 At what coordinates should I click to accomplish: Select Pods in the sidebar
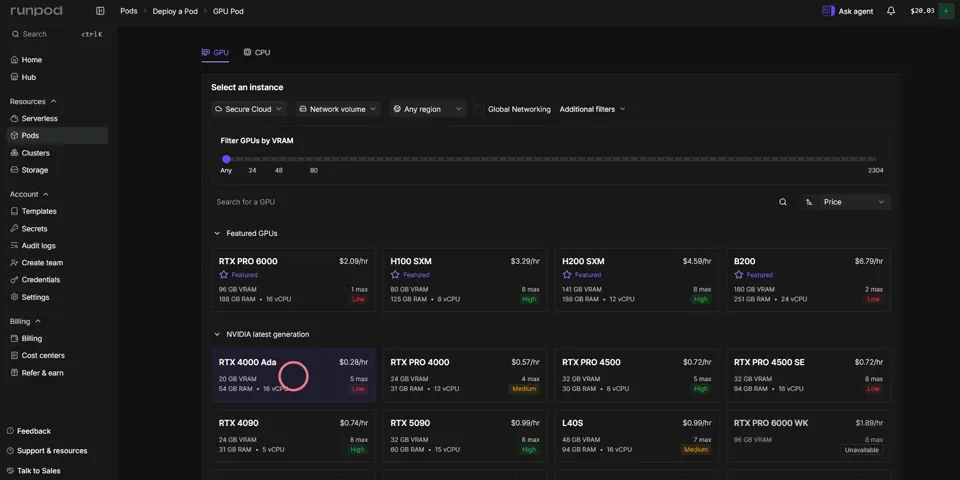56,135
